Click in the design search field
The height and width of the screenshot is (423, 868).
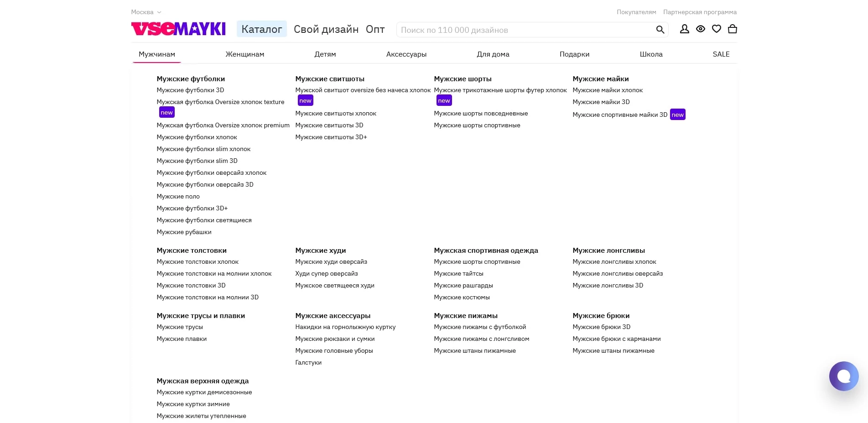[525, 30]
